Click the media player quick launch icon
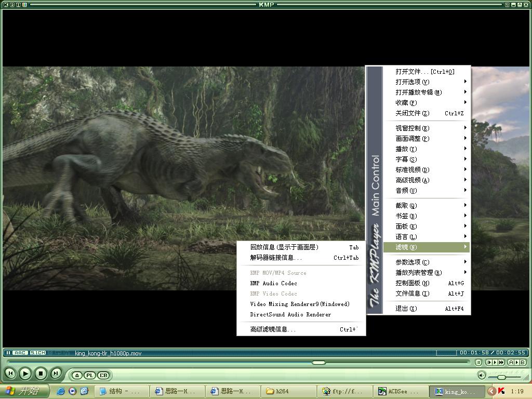Screen dimensions: 532x399 pos(72,392)
